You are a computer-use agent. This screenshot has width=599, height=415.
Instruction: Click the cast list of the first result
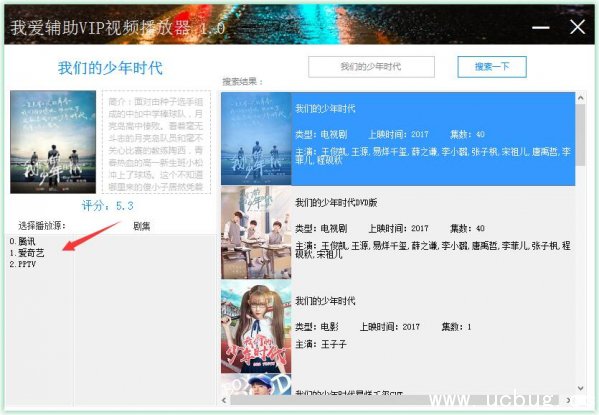coord(433,156)
